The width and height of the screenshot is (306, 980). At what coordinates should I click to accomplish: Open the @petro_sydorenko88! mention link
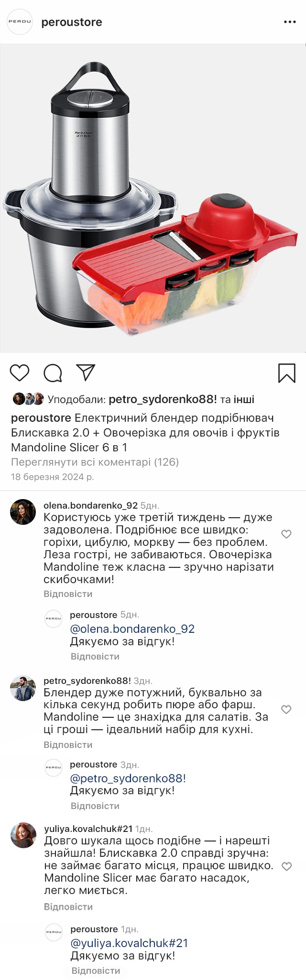pyautogui.click(x=128, y=778)
